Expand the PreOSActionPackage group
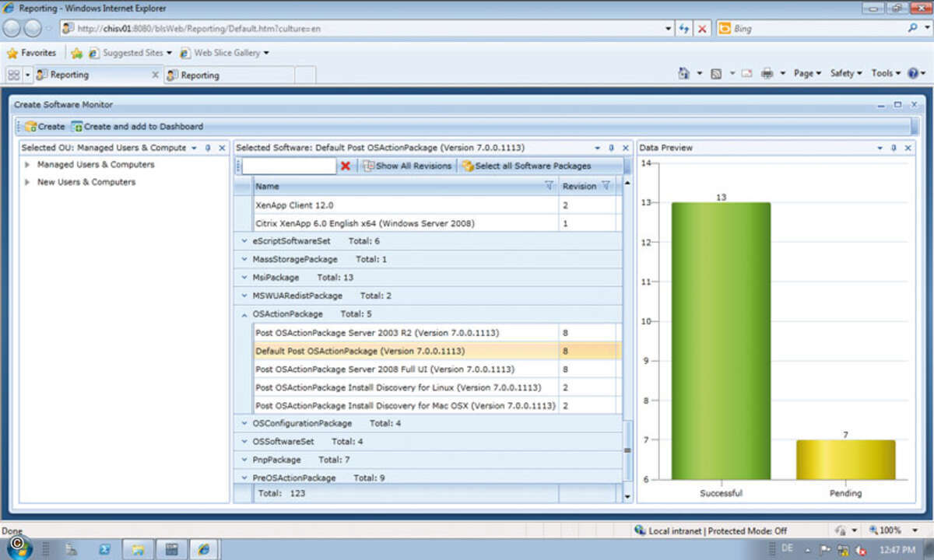 click(244, 478)
